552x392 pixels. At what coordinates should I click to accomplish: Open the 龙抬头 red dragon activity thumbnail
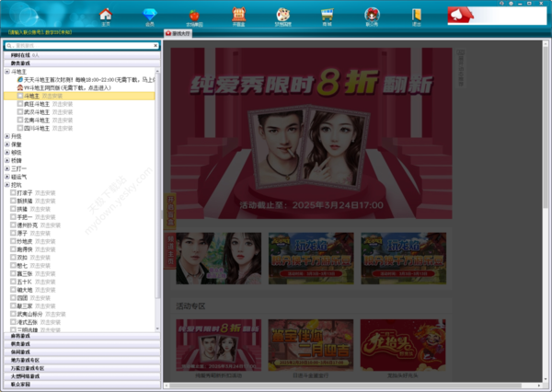[403, 345]
